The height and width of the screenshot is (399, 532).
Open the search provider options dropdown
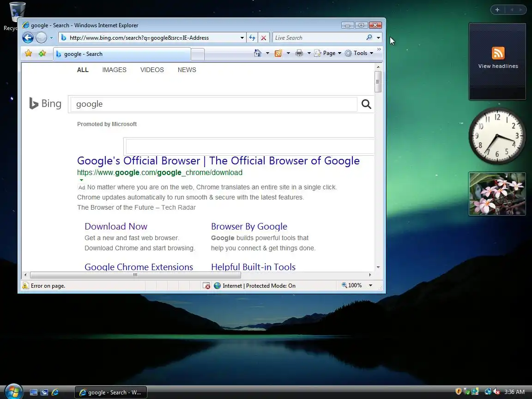tap(378, 38)
